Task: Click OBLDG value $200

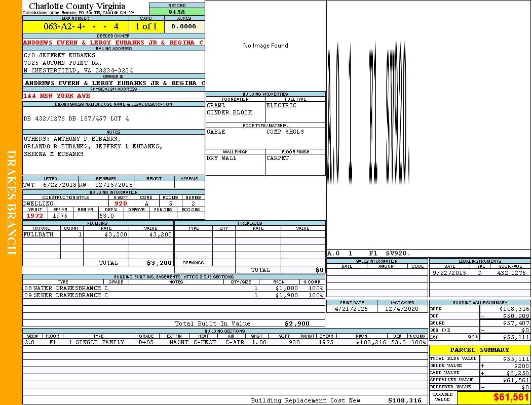Action: [521, 366]
